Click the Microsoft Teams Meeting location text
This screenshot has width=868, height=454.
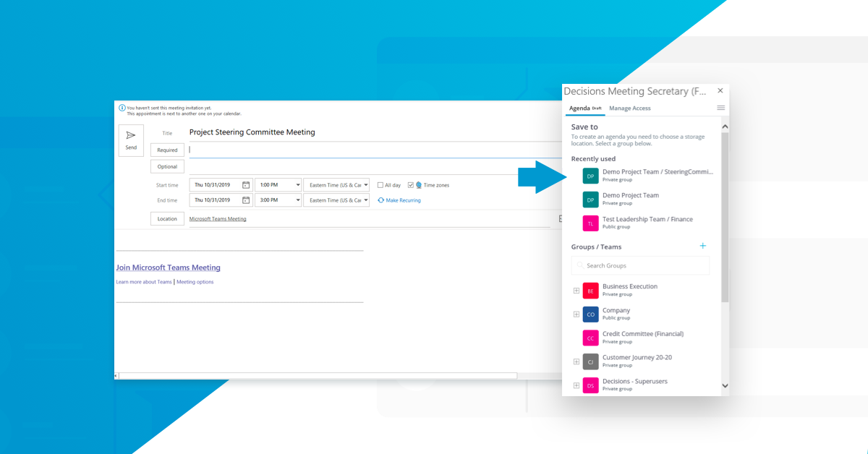coord(218,219)
